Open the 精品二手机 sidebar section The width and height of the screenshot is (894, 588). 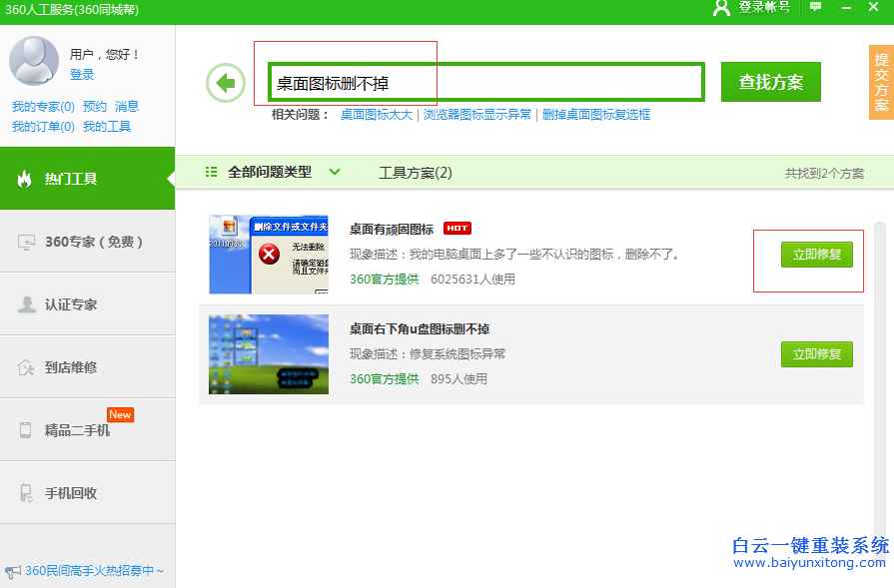click(88, 429)
